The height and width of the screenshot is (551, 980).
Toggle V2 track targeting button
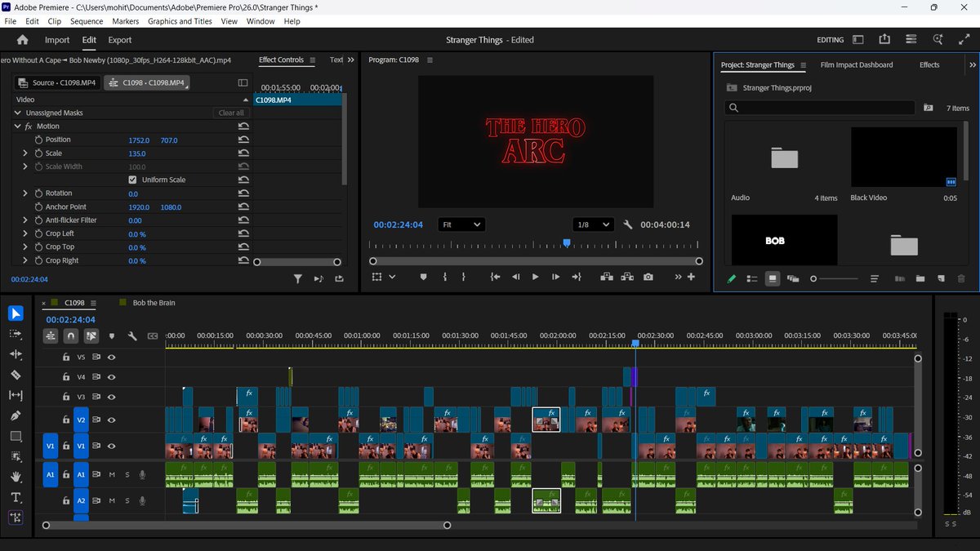tap(81, 420)
